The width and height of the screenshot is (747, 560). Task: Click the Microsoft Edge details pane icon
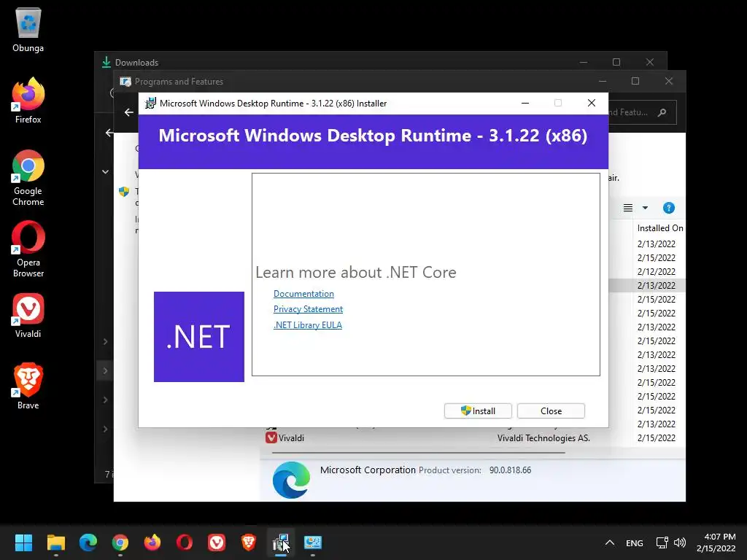point(291,480)
